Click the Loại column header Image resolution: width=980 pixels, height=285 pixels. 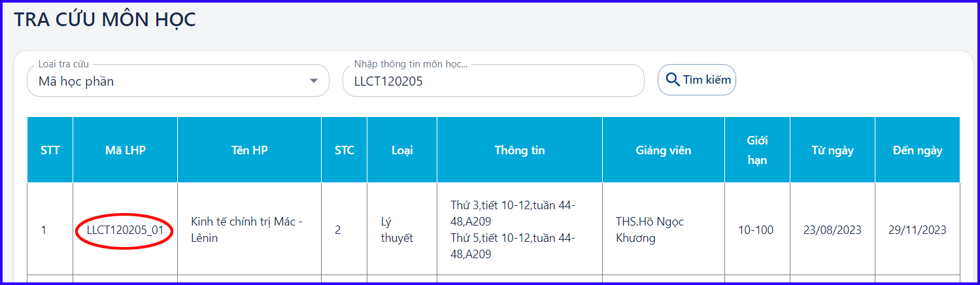pos(402,150)
